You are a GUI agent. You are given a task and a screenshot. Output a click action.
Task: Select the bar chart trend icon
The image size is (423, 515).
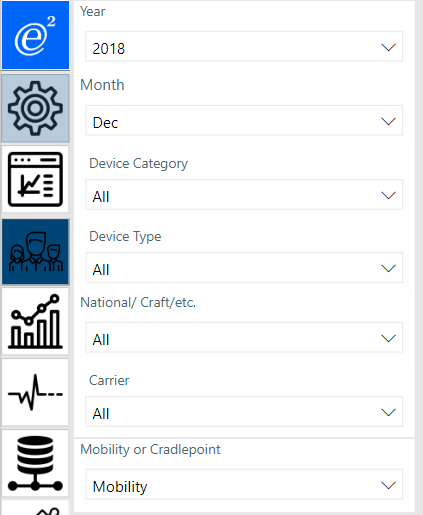point(35,321)
